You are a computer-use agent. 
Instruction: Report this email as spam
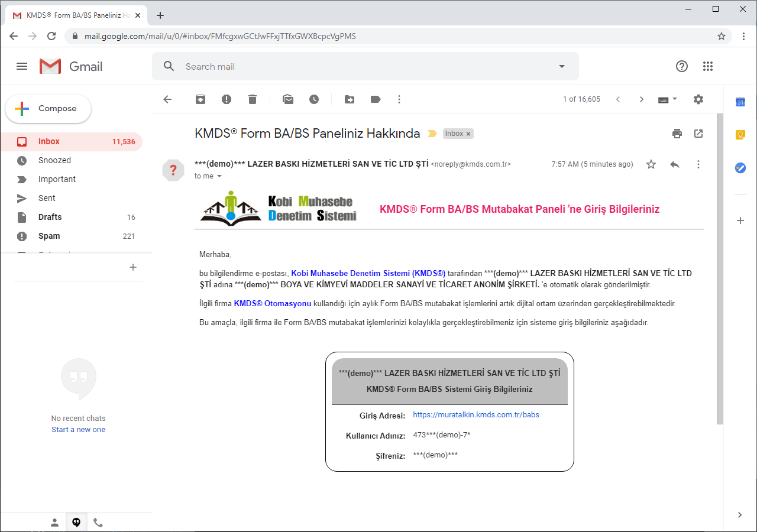227,99
